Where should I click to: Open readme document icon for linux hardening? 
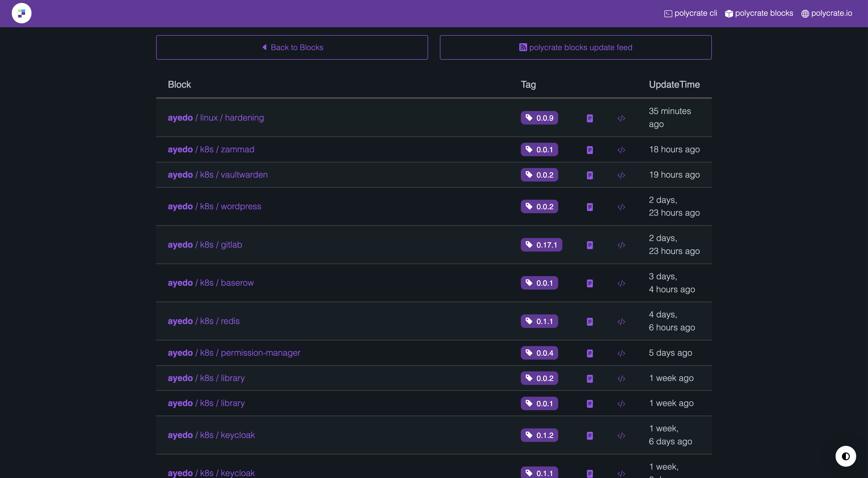590,118
